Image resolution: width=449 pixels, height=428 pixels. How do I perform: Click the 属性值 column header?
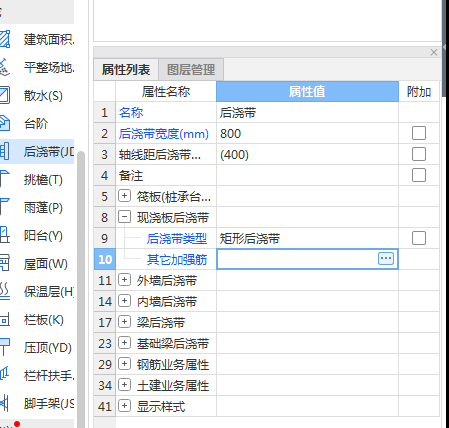(x=307, y=91)
